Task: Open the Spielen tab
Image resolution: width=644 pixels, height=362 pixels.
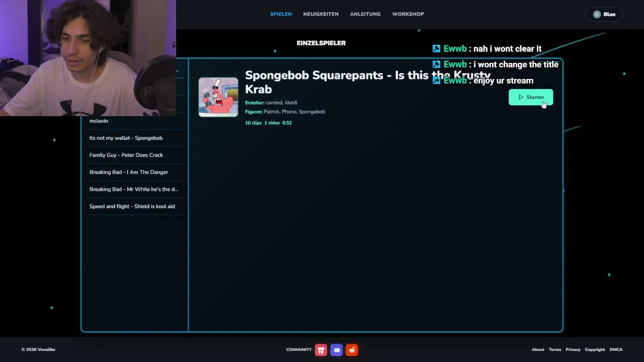Action: coord(281,14)
